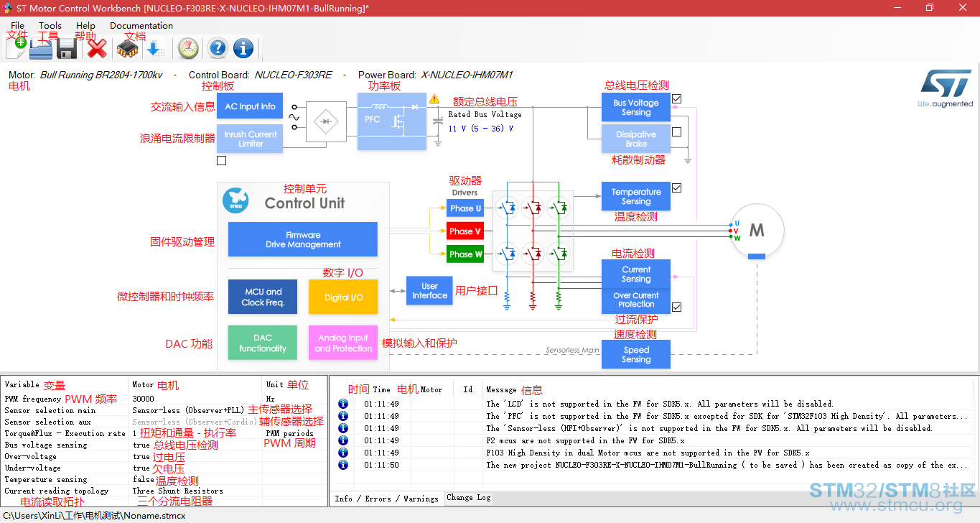Toggle the Over Current Protection checkbox
Image resolution: width=980 pixels, height=523 pixels.
pos(676,307)
